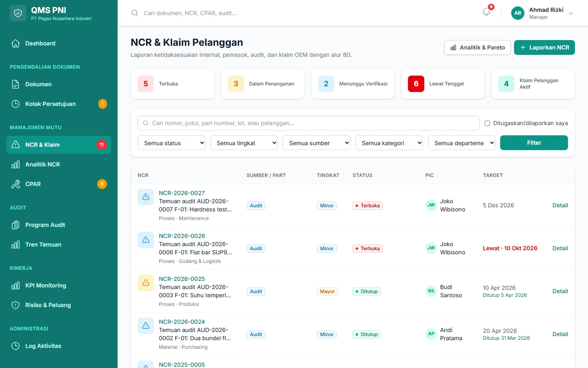588x368 pixels.
Task: Click the Dokumen file icon
Action: pos(16,84)
